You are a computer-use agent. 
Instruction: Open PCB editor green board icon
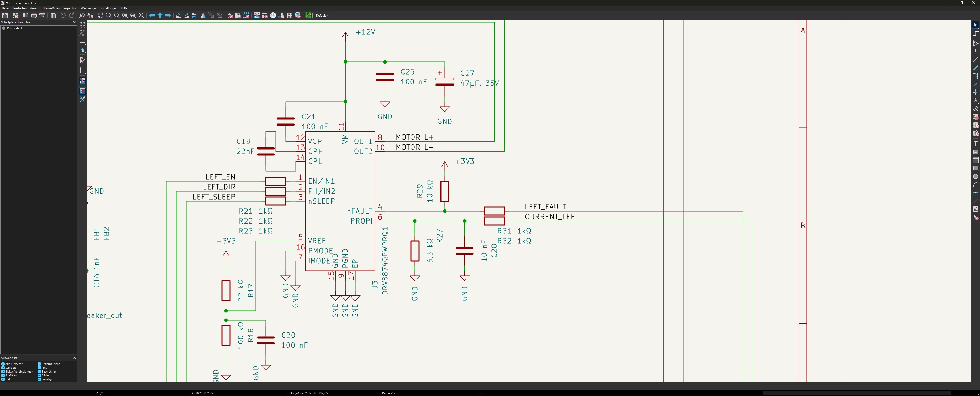tap(308, 16)
